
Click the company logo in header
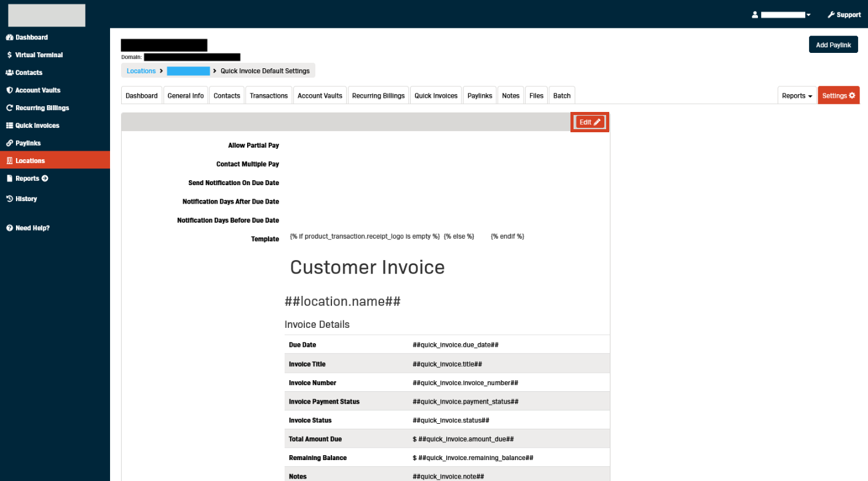[47, 15]
